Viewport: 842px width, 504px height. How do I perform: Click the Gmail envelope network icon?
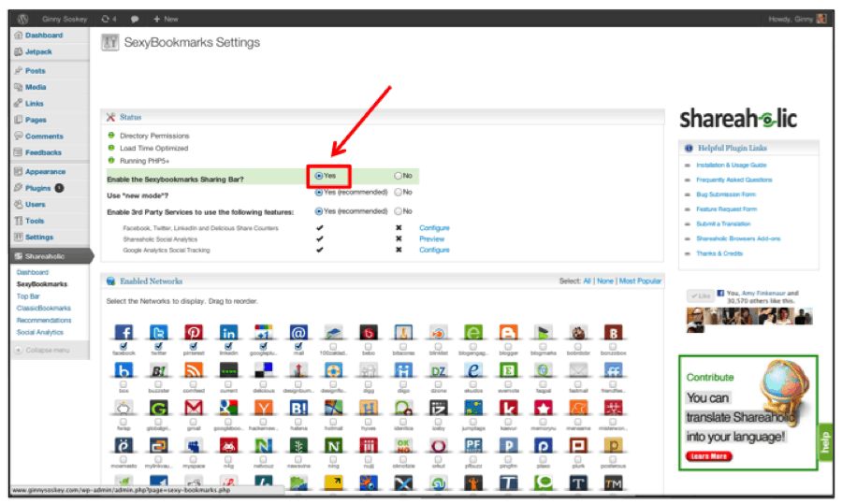coord(194,408)
